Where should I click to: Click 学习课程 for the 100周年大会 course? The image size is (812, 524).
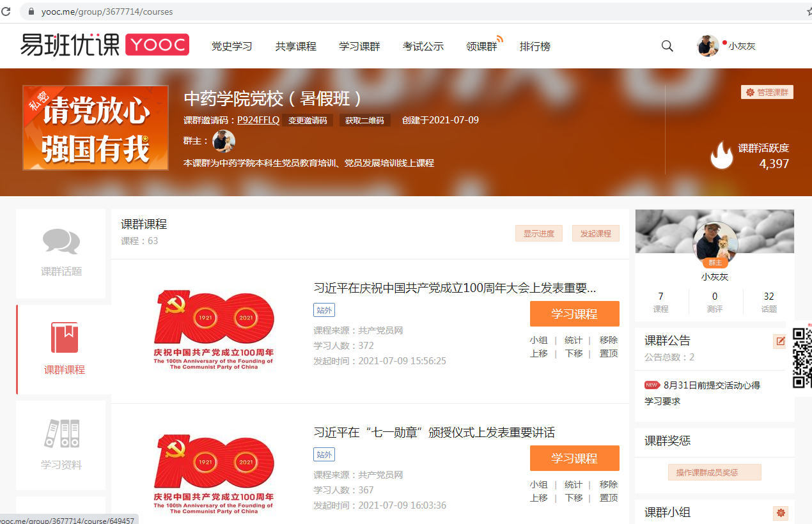point(574,314)
